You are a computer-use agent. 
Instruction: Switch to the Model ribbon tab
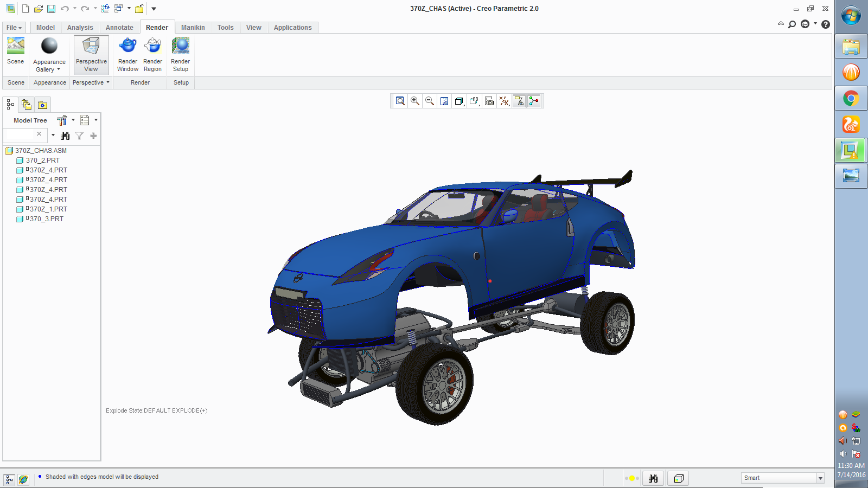tap(46, 28)
